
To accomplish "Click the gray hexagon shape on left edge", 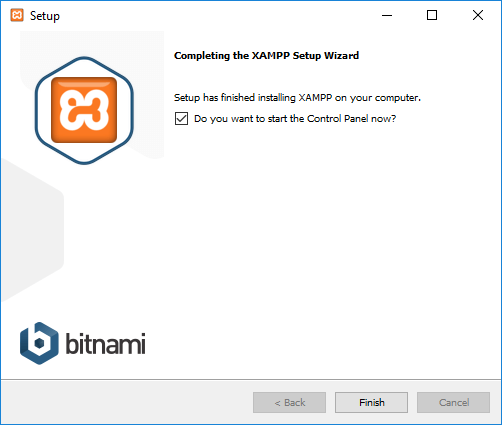I will (32, 230).
